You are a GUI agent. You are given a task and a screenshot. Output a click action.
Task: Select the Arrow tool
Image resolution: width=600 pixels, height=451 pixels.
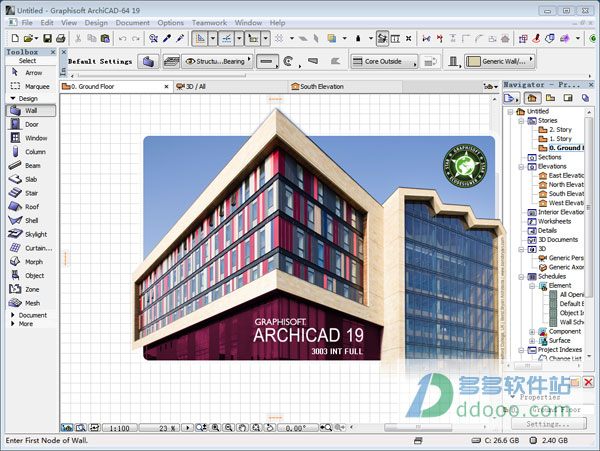(31, 73)
